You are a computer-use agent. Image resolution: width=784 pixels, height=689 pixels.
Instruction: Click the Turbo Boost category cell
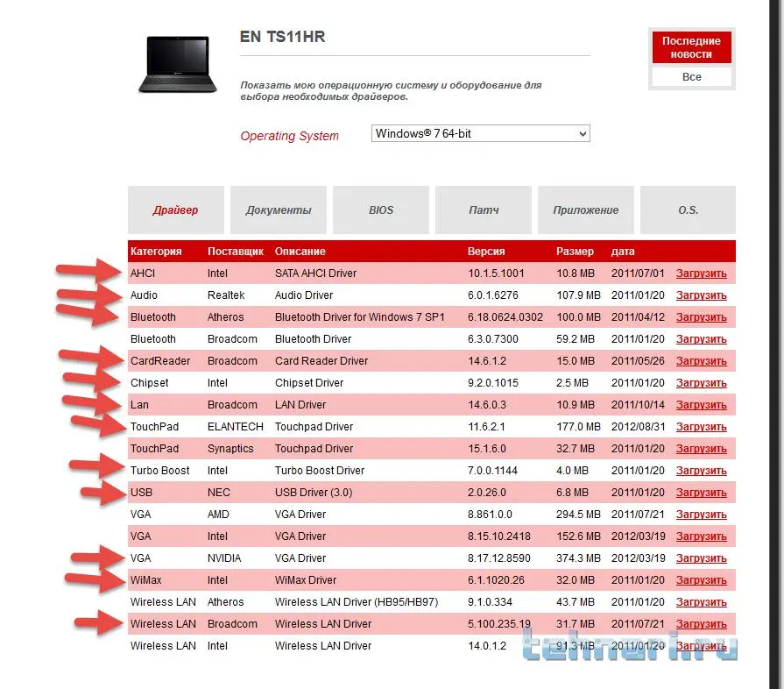coord(160,471)
